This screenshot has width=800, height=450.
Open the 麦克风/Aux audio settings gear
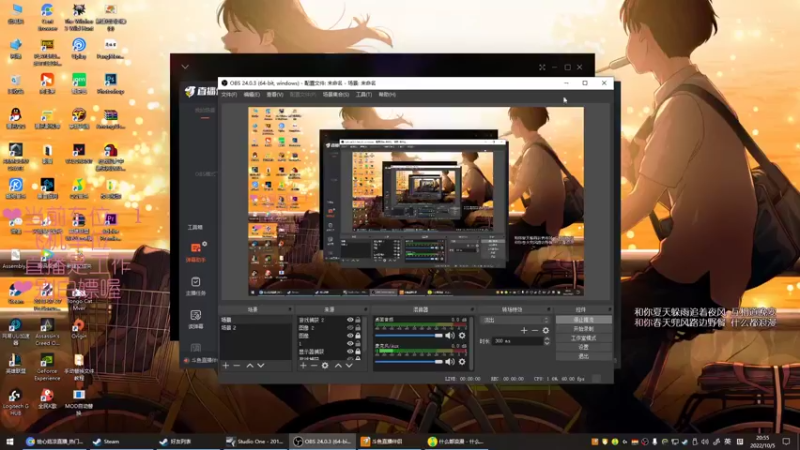[462, 361]
